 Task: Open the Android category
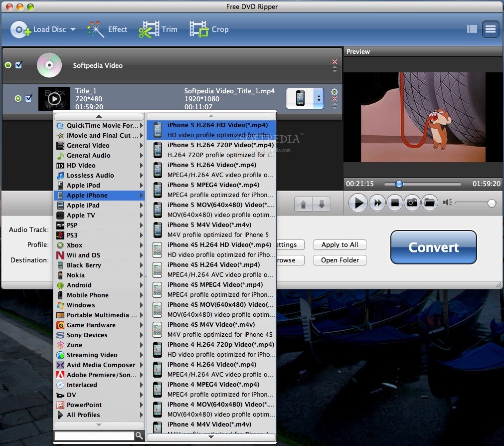tap(99, 285)
